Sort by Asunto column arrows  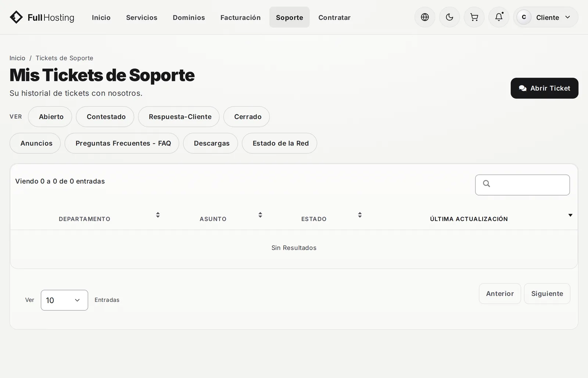coord(260,215)
